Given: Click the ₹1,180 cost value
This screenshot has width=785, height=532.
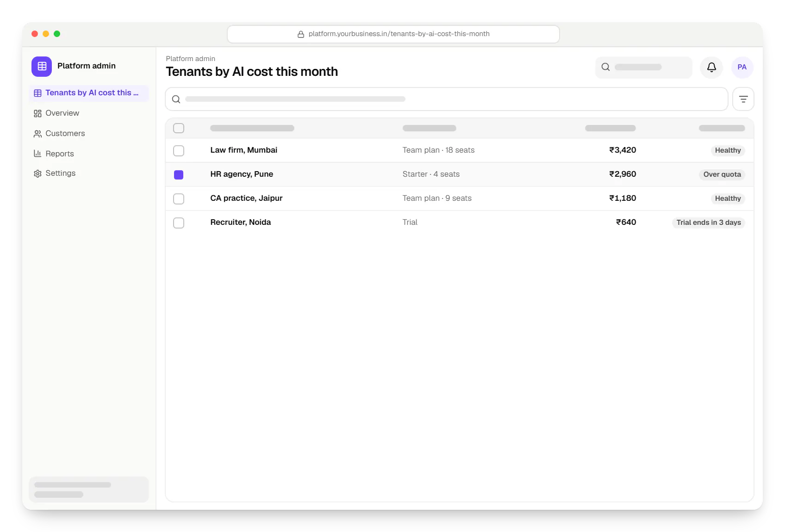Looking at the screenshot, I should point(623,198).
